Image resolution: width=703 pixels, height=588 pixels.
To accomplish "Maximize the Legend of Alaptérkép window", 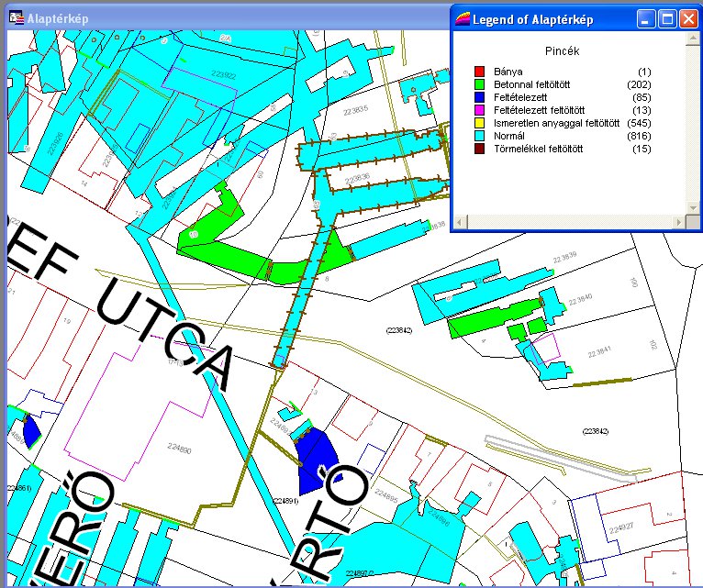I will click(667, 18).
